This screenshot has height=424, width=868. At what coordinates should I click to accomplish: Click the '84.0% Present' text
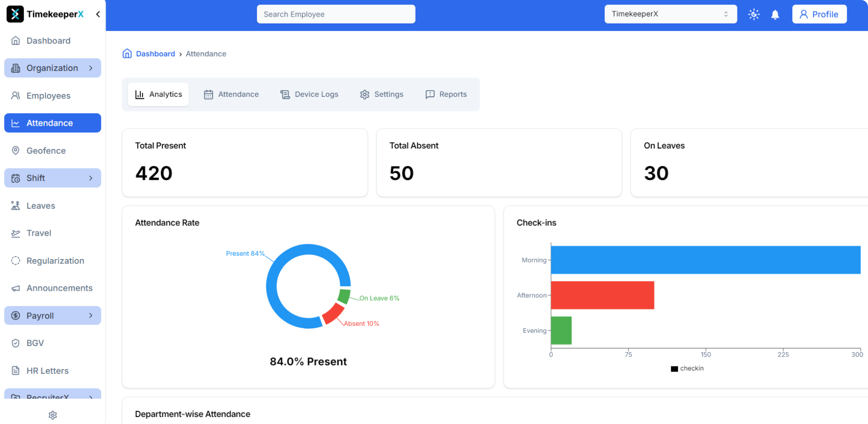click(x=308, y=362)
